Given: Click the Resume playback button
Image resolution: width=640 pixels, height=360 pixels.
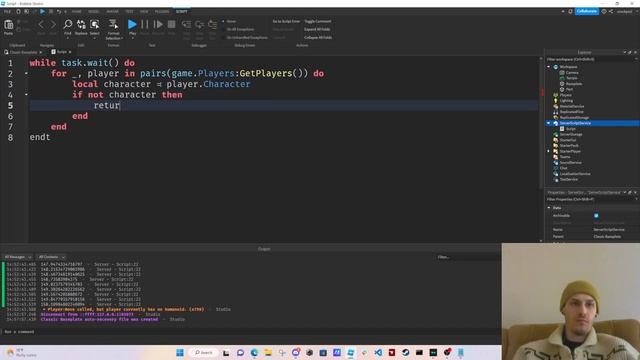Looking at the screenshot, I should [158, 24].
